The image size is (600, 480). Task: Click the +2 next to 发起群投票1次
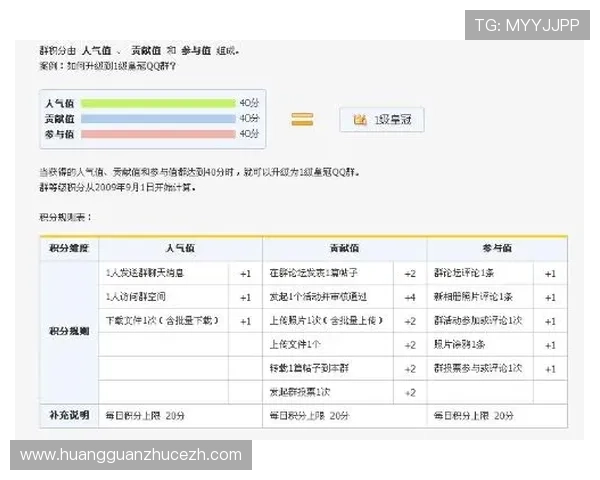click(410, 393)
